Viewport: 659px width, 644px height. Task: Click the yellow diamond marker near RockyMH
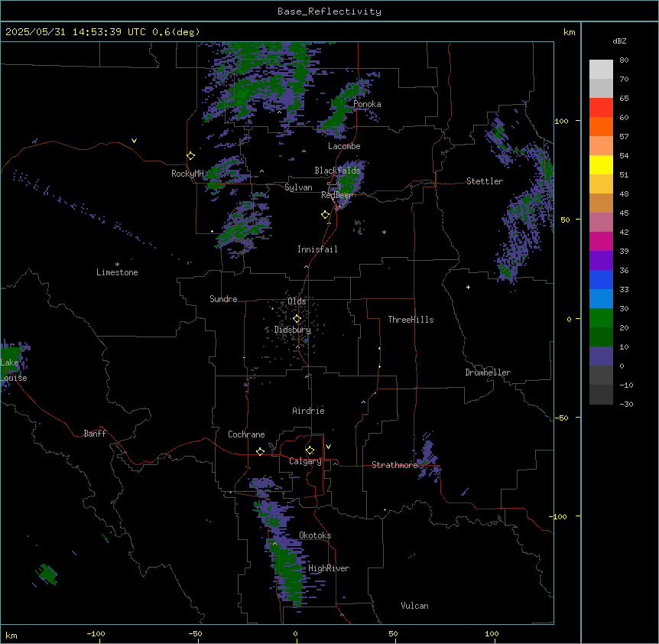click(x=190, y=156)
